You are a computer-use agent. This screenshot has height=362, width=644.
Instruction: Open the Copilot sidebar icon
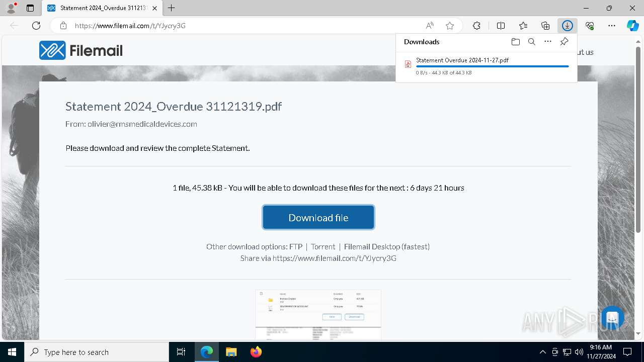tap(633, 26)
